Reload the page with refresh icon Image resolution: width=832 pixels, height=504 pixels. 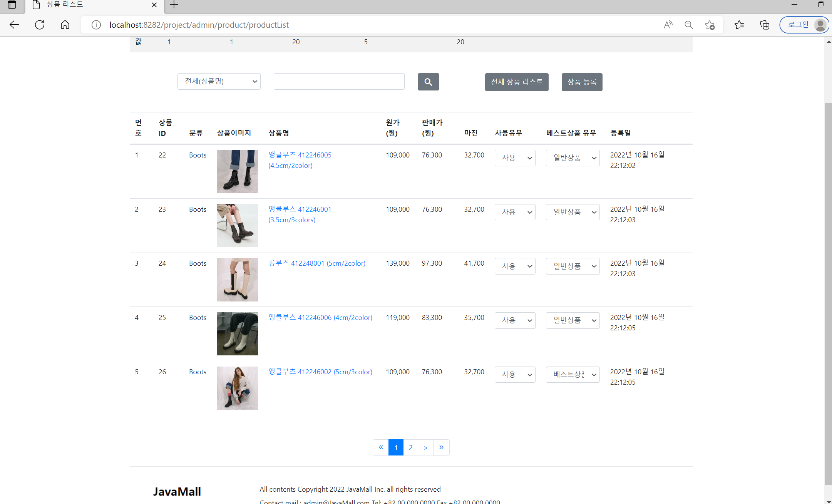click(x=40, y=25)
